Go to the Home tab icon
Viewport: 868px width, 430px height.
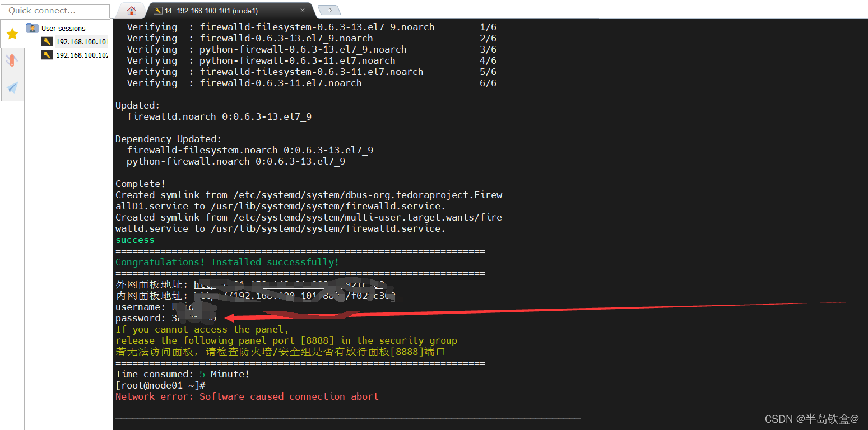pos(132,11)
